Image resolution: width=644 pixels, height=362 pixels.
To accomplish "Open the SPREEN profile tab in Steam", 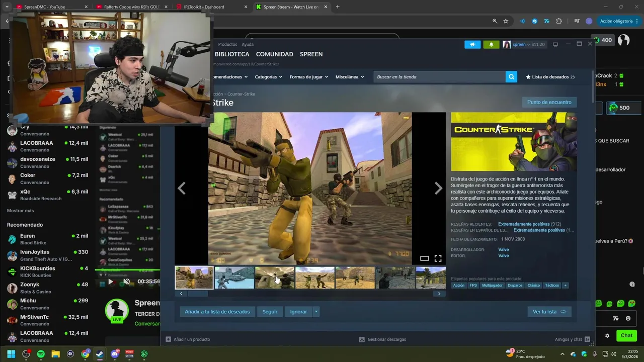I will [x=311, y=54].
